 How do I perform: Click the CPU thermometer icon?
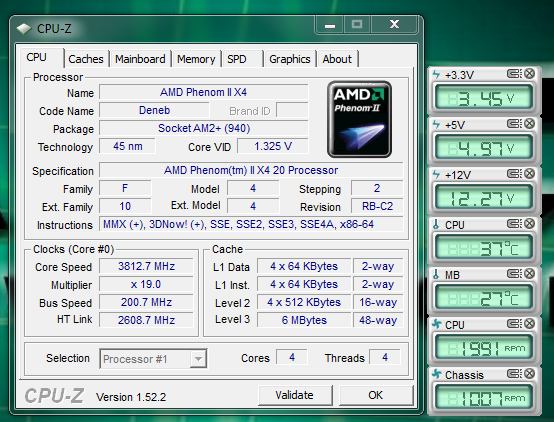click(x=436, y=224)
